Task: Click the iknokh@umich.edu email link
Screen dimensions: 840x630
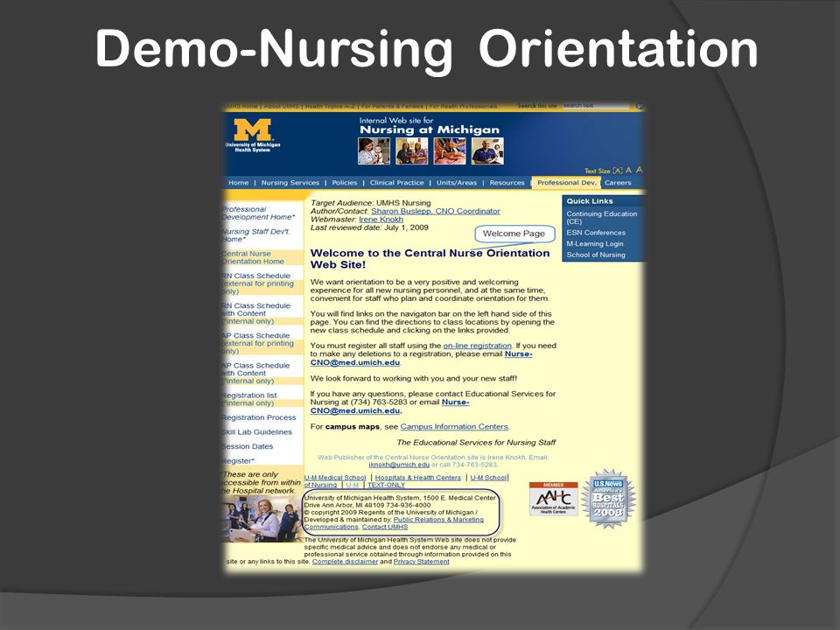Action: pyautogui.click(x=399, y=465)
